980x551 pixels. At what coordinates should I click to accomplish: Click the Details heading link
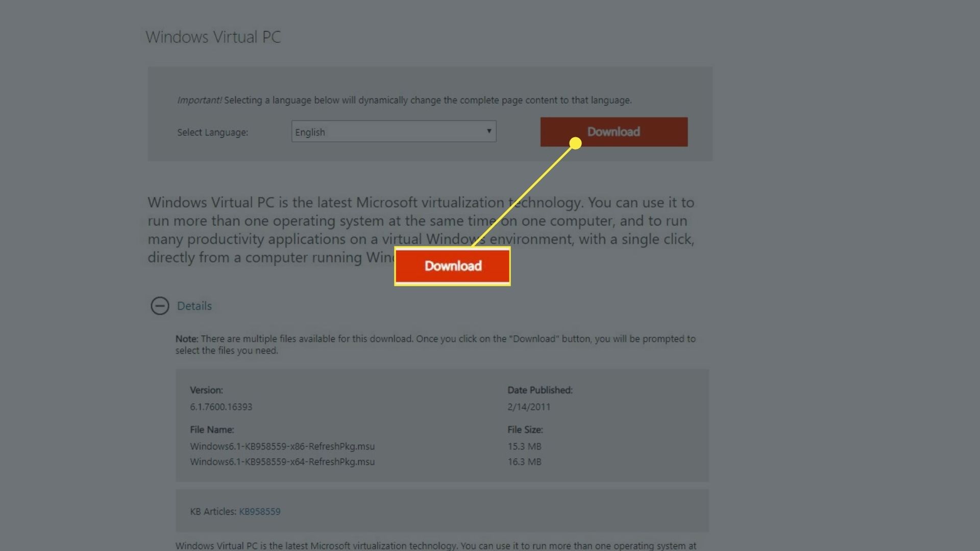point(194,306)
